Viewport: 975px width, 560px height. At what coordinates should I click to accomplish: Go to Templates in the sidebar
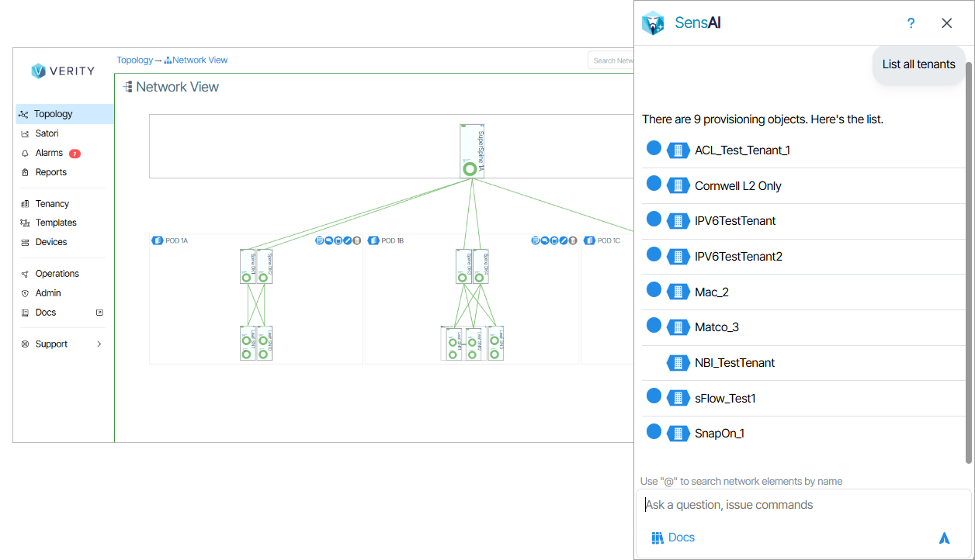tap(56, 223)
